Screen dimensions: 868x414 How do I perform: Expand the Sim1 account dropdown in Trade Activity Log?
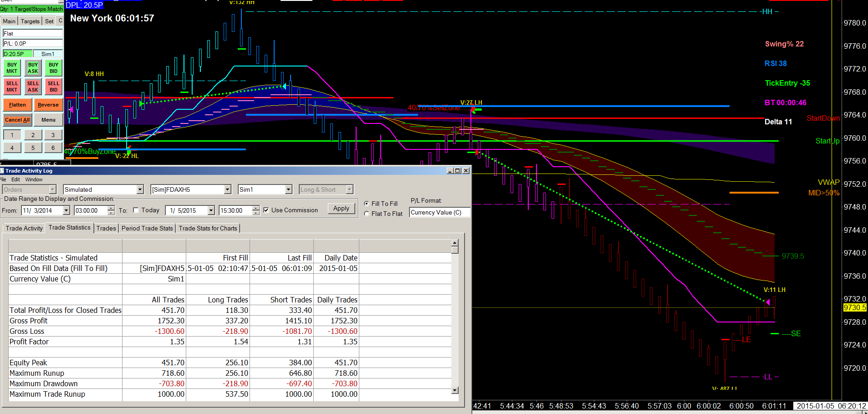coord(288,189)
